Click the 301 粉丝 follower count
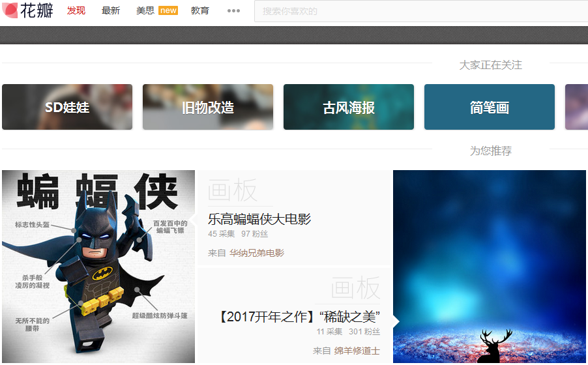Image resolution: width=588 pixels, height=365 pixels. point(364,332)
